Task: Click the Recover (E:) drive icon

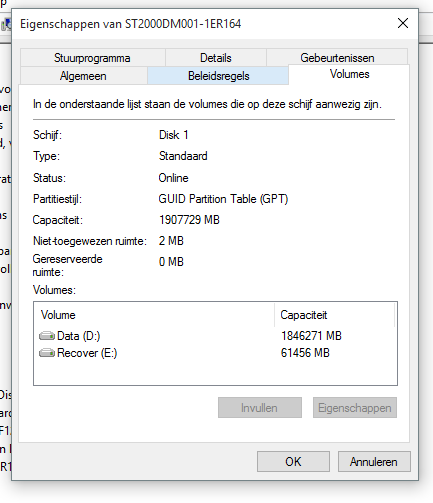Action: pyautogui.click(x=47, y=353)
